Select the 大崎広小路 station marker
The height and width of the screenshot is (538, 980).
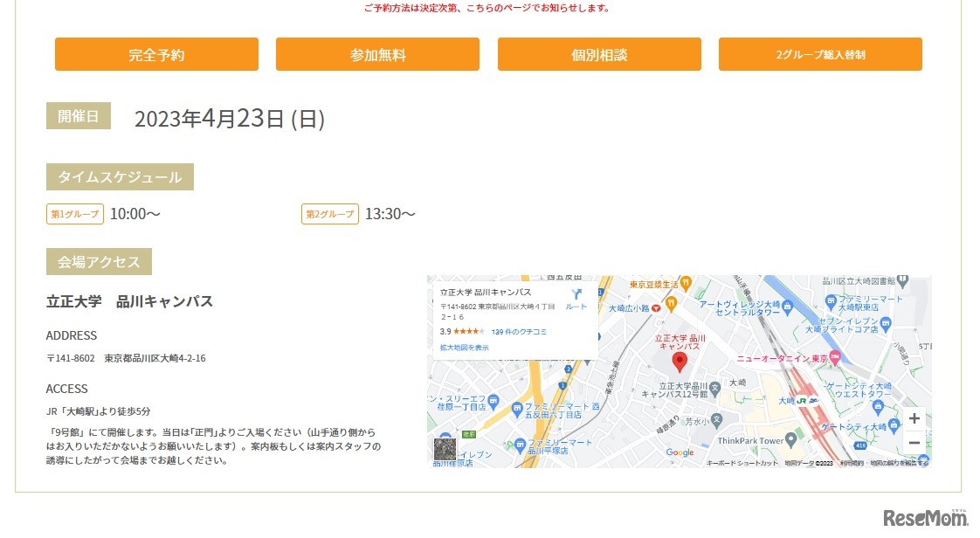pyautogui.click(x=656, y=308)
